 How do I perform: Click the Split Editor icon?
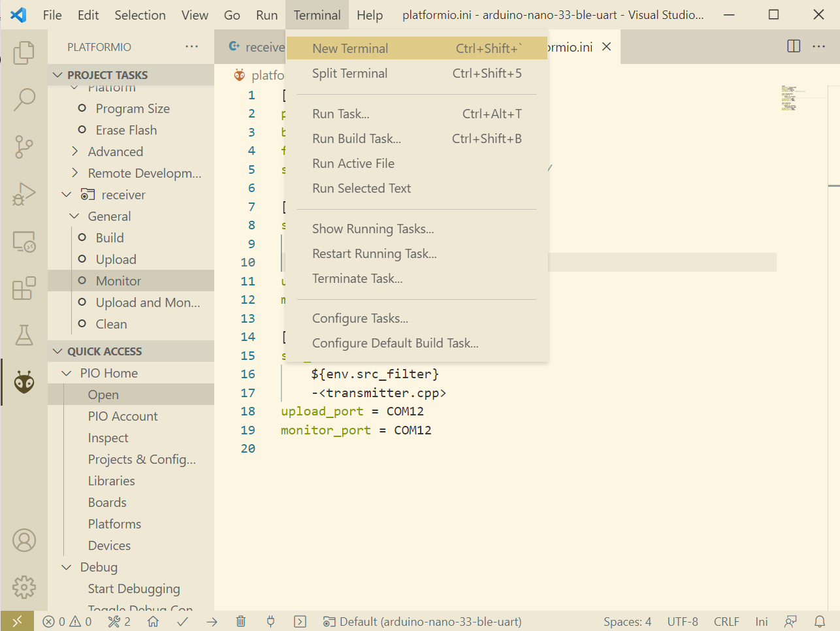[x=794, y=46]
